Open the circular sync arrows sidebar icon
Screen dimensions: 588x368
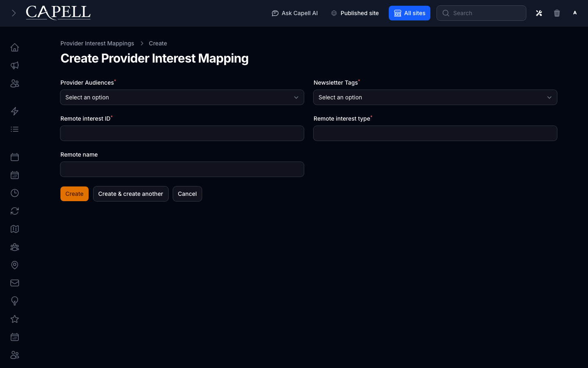click(15, 211)
